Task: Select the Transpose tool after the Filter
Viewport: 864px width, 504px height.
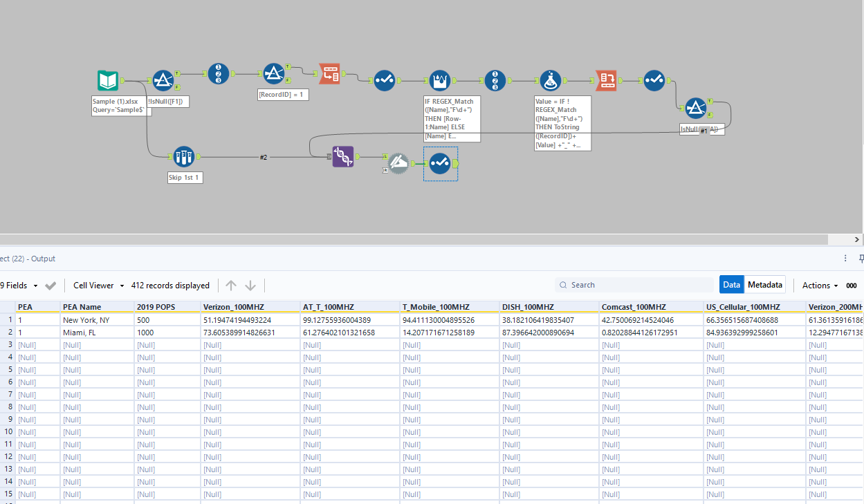Action: point(329,73)
